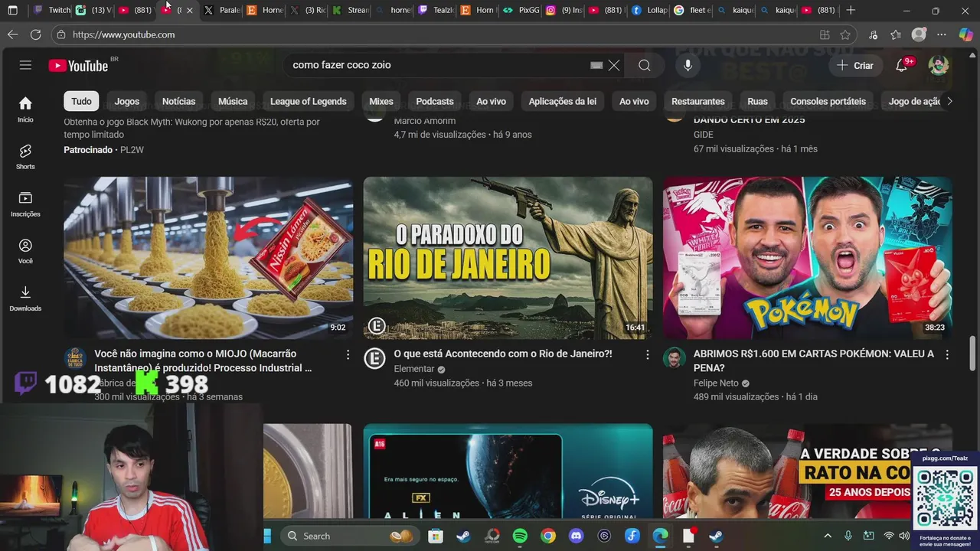Screen dimensions: 980x551
Task: Open options menu for Pokémon cards video
Action: pyautogui.click(x=947, y=354)
